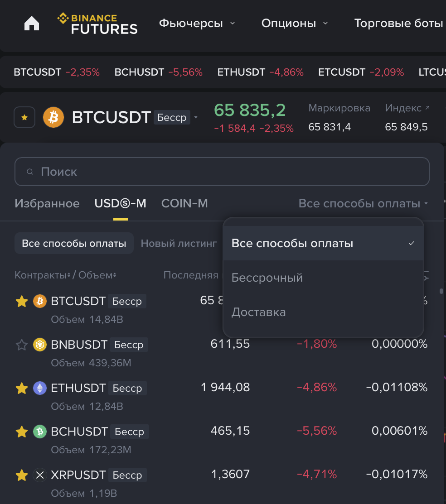
Task: Choose Доставка option from the dropdown
Action: (259, 312)
